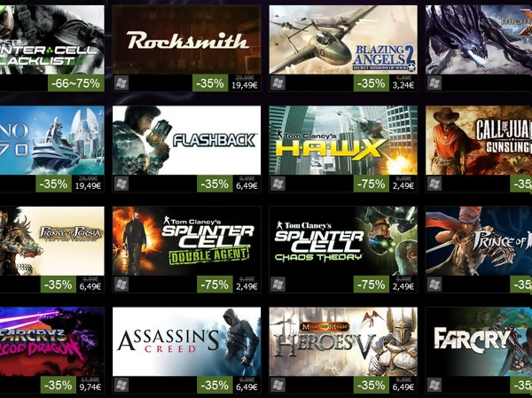Click Windows platform icon under H.A.W.X
The image size is (532, 398).
[278, 183]
